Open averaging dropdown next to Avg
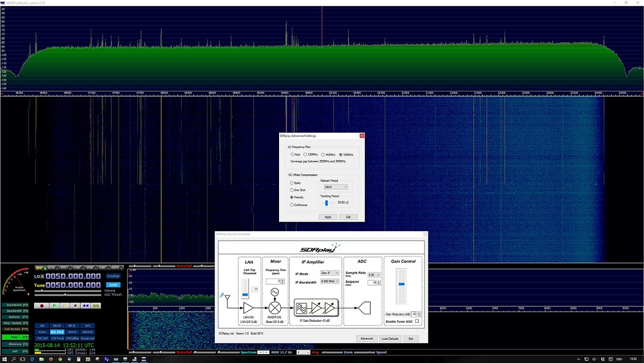Image resolution: width=644 pixels, height=363 pixels. (303, 352)
